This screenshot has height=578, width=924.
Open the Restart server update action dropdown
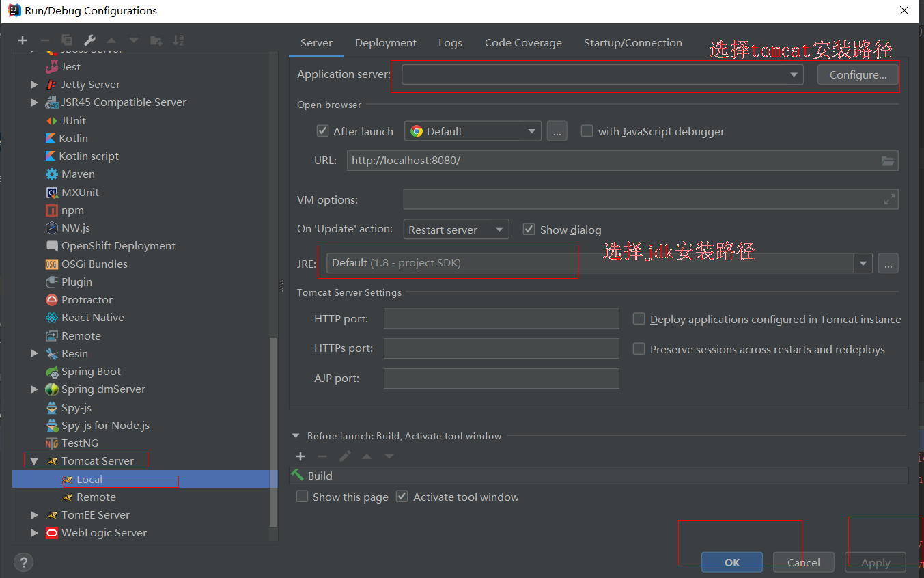click(456, 230)
